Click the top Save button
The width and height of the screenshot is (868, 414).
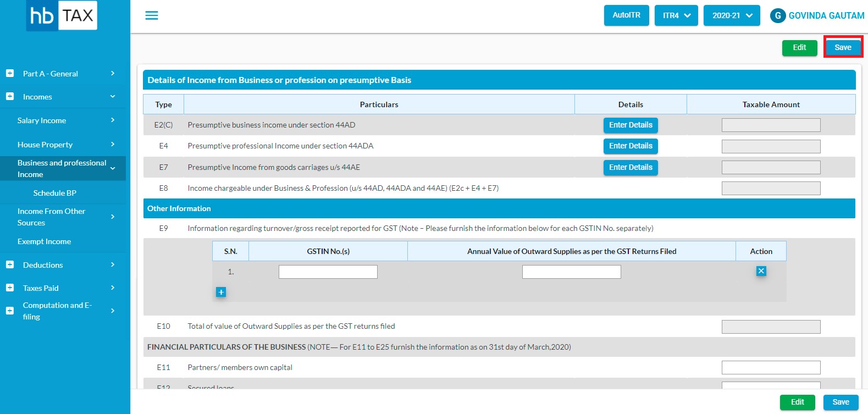click(843, 47)
